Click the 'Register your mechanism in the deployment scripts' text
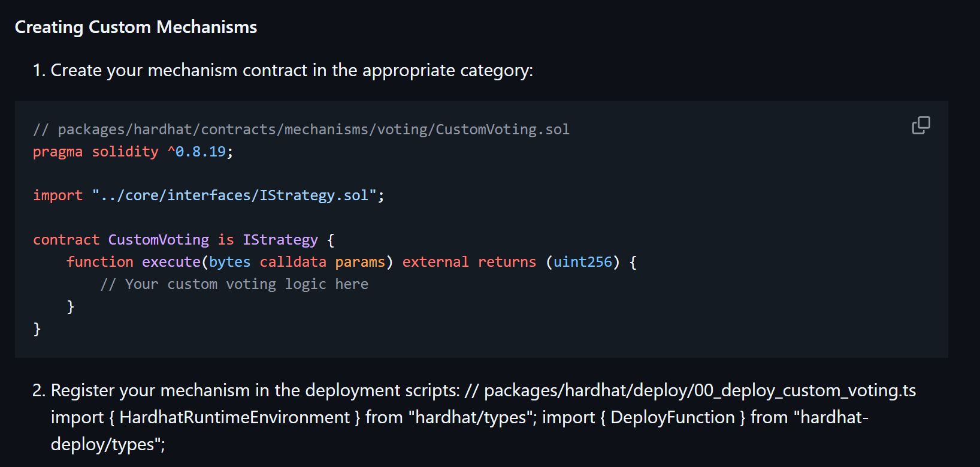Screen dimensions: 980x467 click(255, 390)
